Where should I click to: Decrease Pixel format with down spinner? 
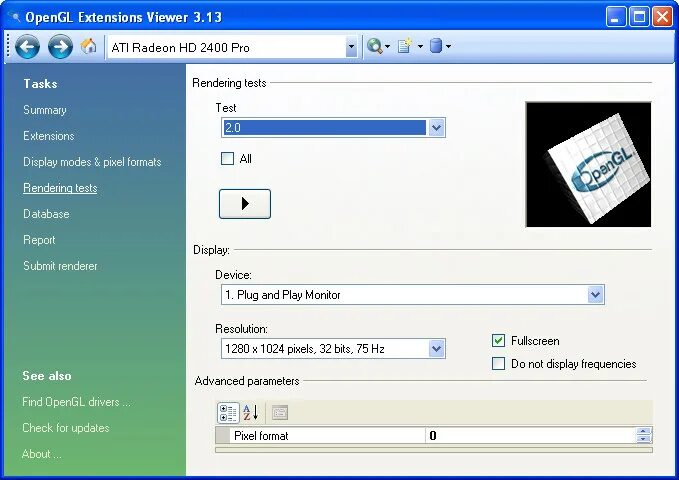pyautogui.click(x=643, y=439)
